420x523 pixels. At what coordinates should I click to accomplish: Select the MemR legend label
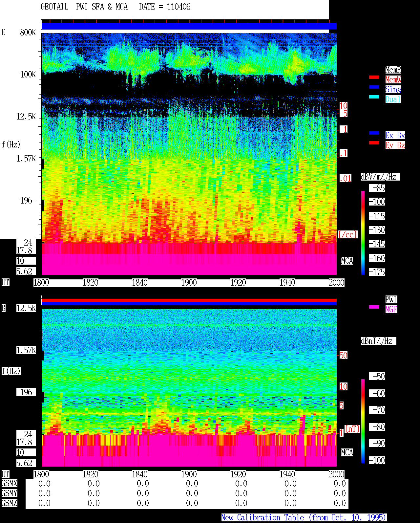pyautogui.click(x=393, y=70)
